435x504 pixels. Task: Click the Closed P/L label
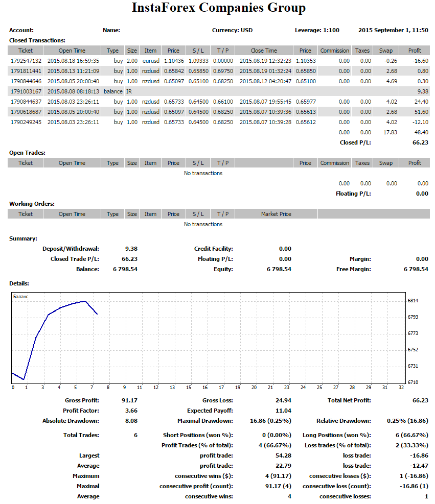[355, 142]
